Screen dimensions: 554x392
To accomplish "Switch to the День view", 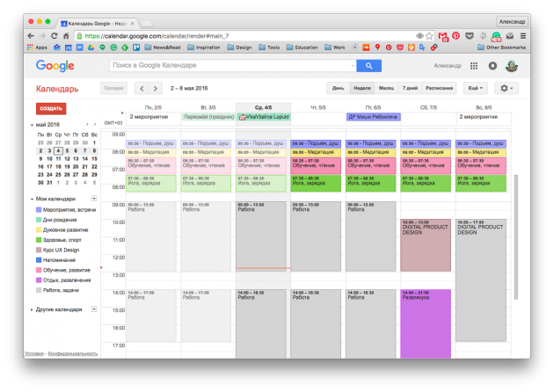I will (338, 88).
